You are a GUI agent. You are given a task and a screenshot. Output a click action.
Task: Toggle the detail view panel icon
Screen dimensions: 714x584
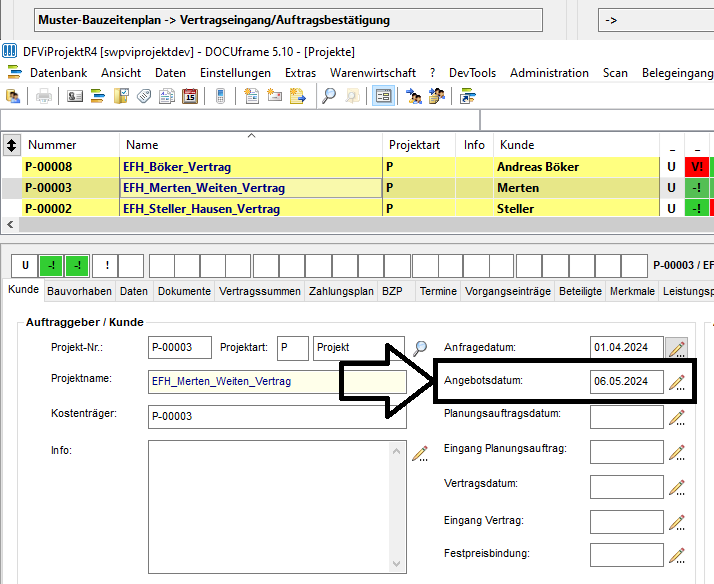383,96
